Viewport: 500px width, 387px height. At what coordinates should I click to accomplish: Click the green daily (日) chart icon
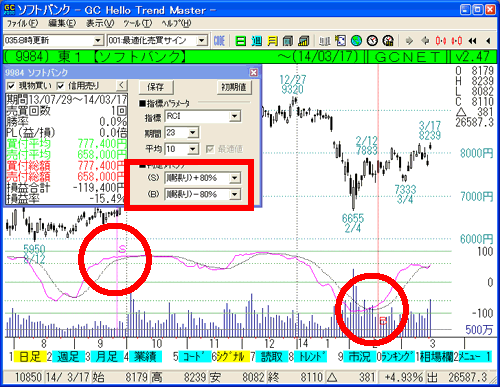(240, 41)
